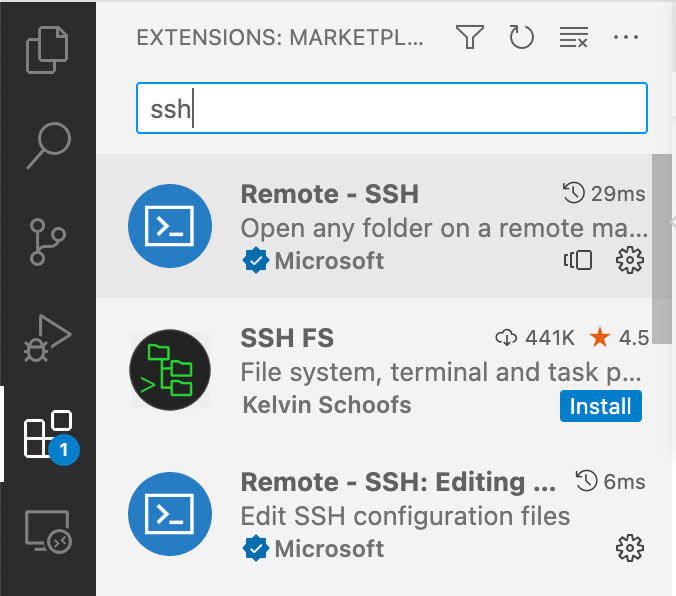Clear extensions search results
This screenshot has height=596, width=676.
coord(574,37)
